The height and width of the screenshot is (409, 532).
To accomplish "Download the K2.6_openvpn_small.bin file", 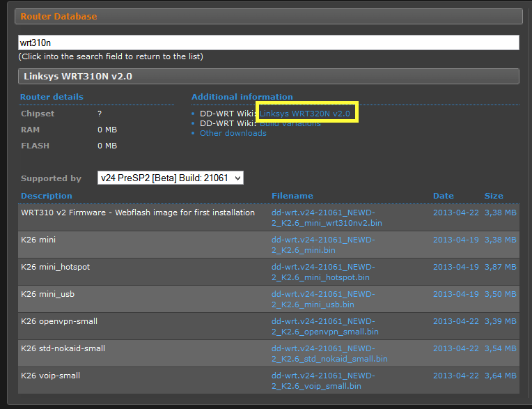I will click(x=324, y=326).
